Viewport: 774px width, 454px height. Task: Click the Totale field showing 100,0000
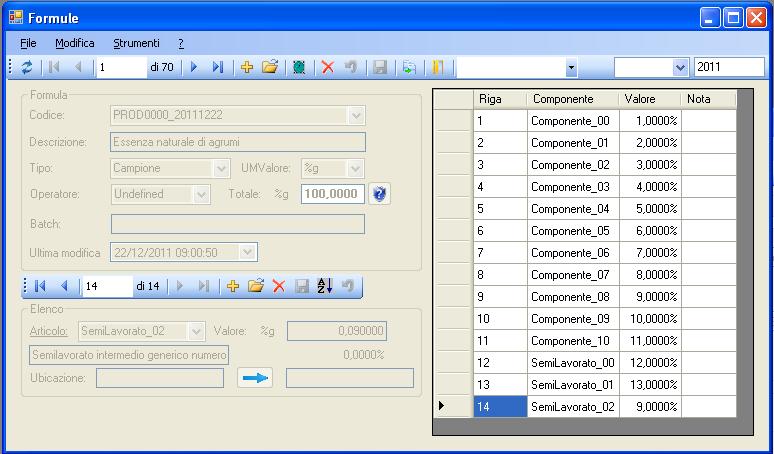point(333,194)
